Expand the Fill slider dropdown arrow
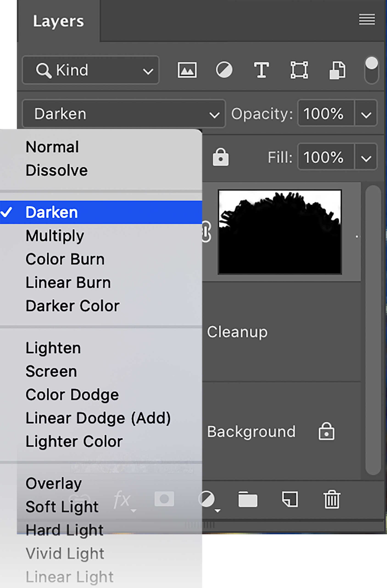The height and width of the screenshot is (588, 387). click(366, 157)
